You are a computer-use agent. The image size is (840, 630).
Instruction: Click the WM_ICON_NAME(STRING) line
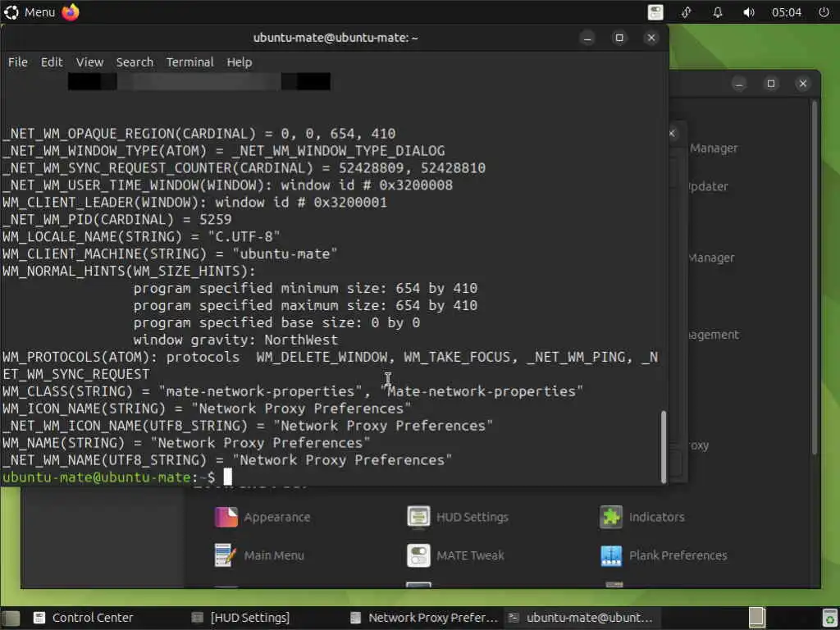[x=207, y=409]
